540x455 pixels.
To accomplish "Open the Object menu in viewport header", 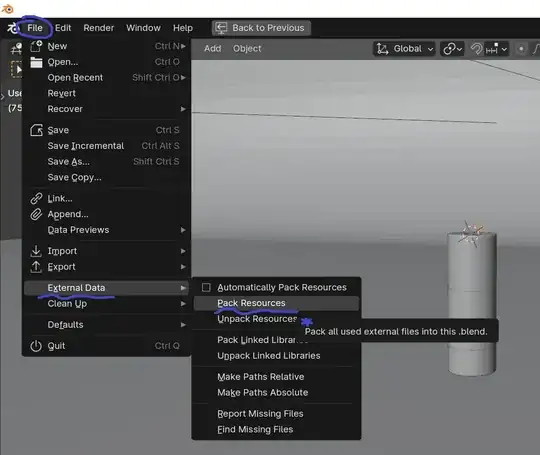I will coord(247,49).
